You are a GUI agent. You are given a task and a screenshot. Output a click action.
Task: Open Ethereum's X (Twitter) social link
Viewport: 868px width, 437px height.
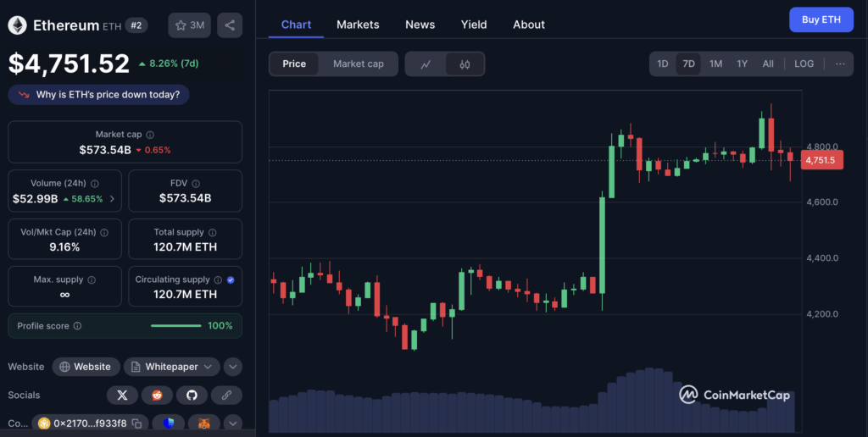click(x=122, y=395)
